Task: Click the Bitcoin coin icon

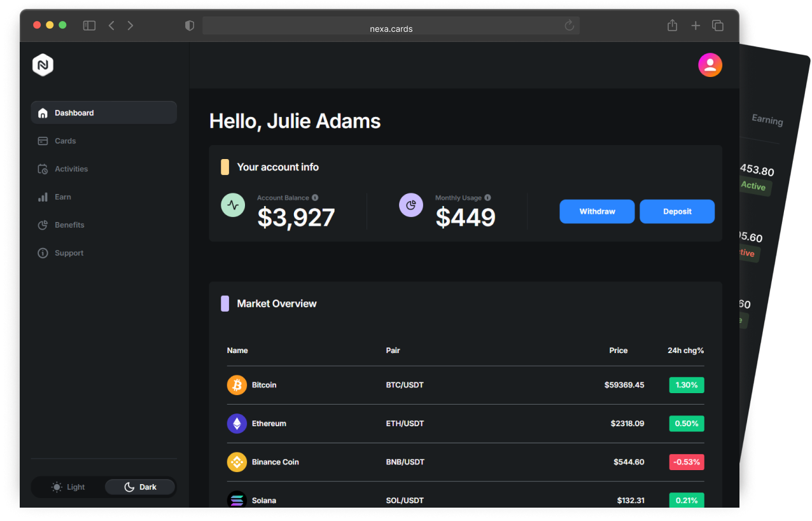Action: 237,385
